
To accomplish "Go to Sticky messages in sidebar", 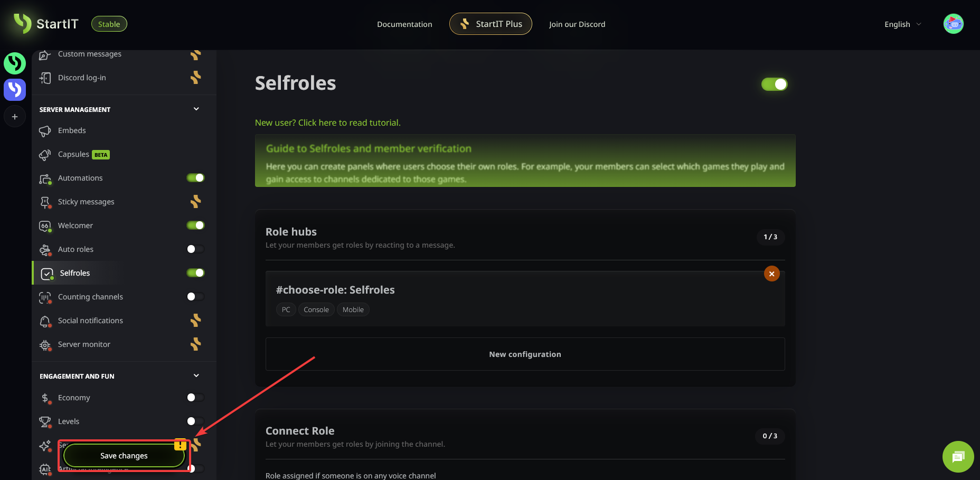I will pyautogui.click(x=86, y=202).
